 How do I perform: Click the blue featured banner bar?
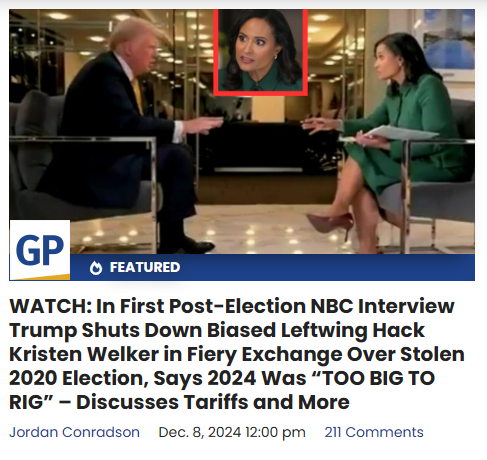pos(272,267)
